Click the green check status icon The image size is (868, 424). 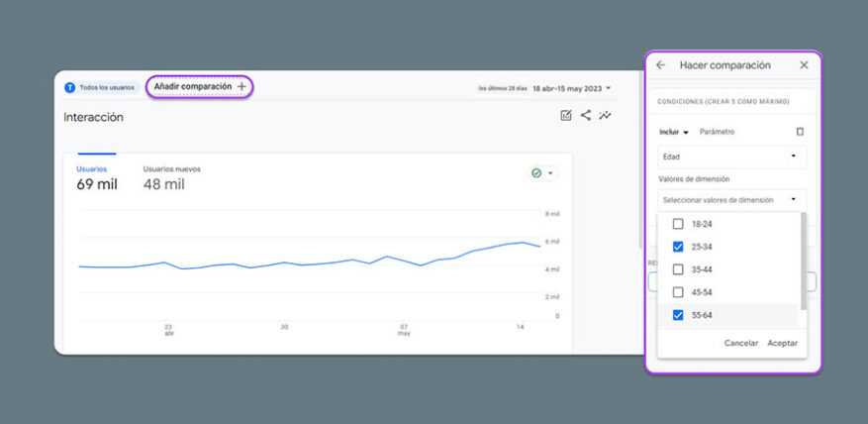pyautogui.click(x=536, y=172)
